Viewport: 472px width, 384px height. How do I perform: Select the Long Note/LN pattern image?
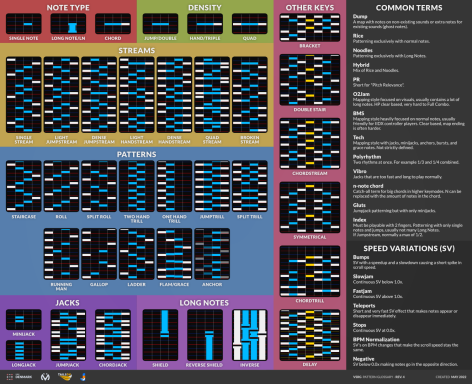tap(68, 24)
